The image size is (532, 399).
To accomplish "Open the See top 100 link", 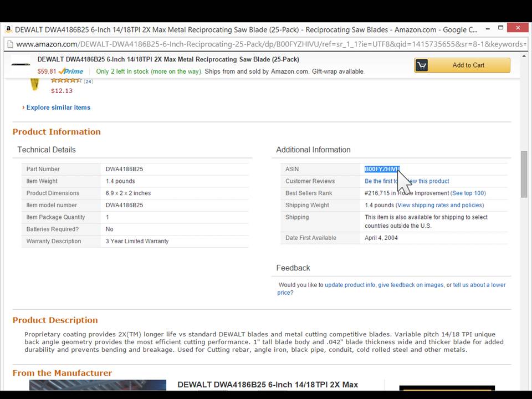I will pos(468,193).
